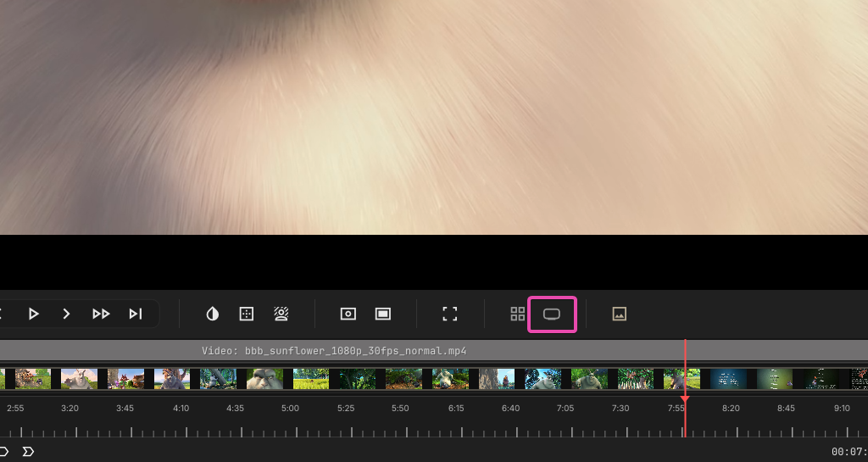Click the dotted square grid icon
The height and width of the screenshot is (462, 868).
(247, 314)
